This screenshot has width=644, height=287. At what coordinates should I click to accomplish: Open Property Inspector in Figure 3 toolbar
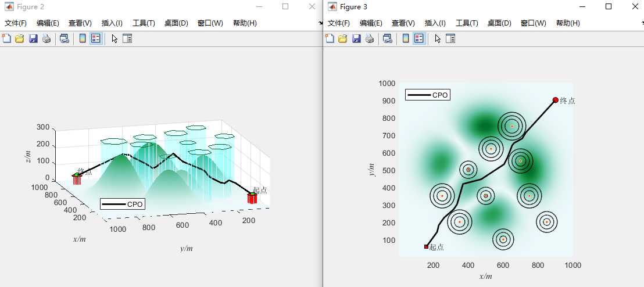coord(450,39)
